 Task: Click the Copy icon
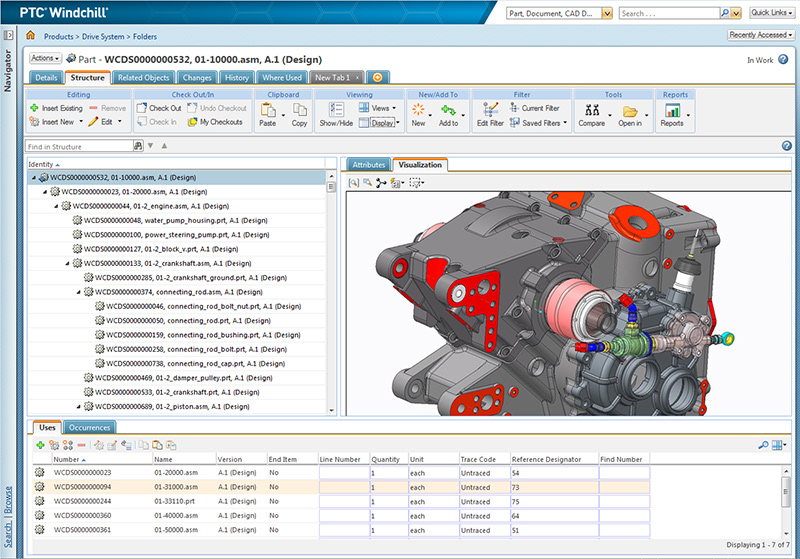pos(299,110)
